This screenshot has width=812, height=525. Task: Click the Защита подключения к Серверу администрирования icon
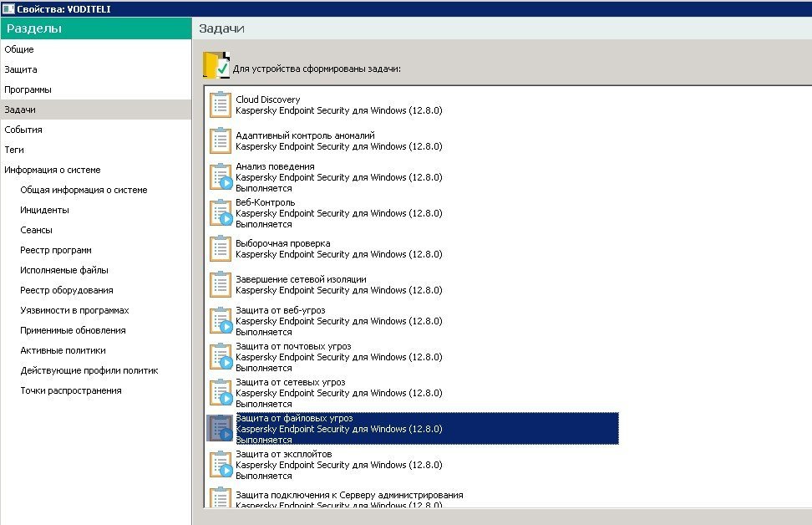coord(220,497)
